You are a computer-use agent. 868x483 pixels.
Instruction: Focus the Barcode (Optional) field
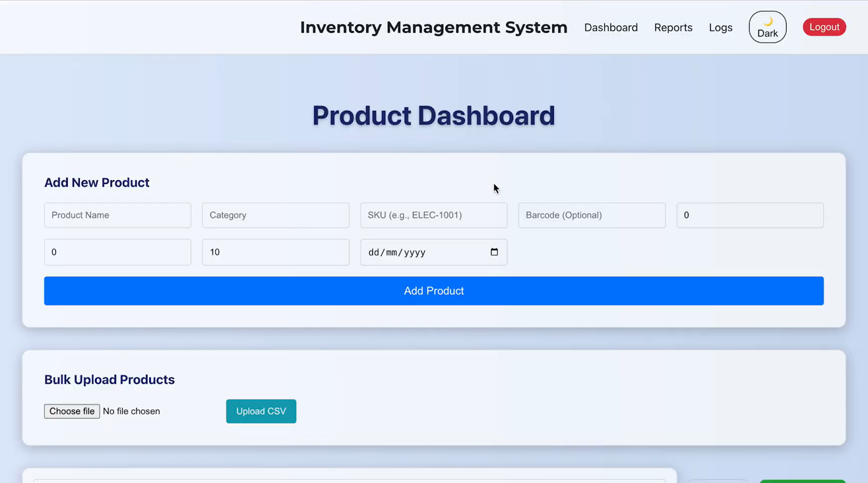point(591,215)
